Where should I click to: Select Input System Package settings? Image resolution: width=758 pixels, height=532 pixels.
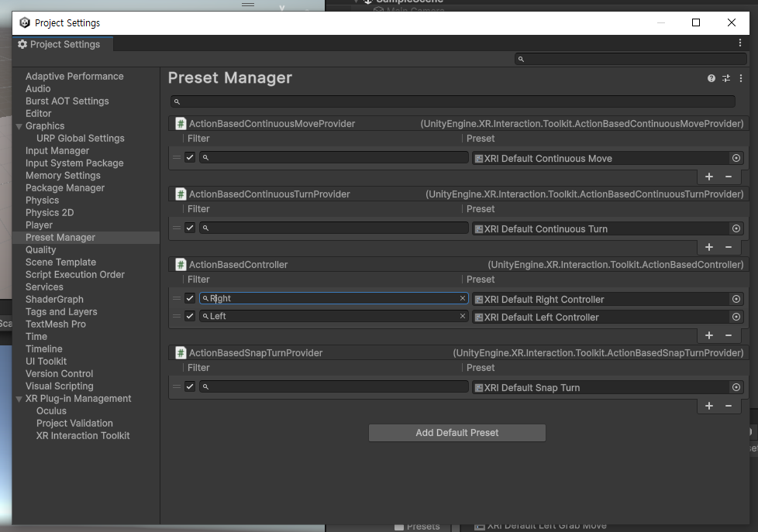tap(74, 163)
